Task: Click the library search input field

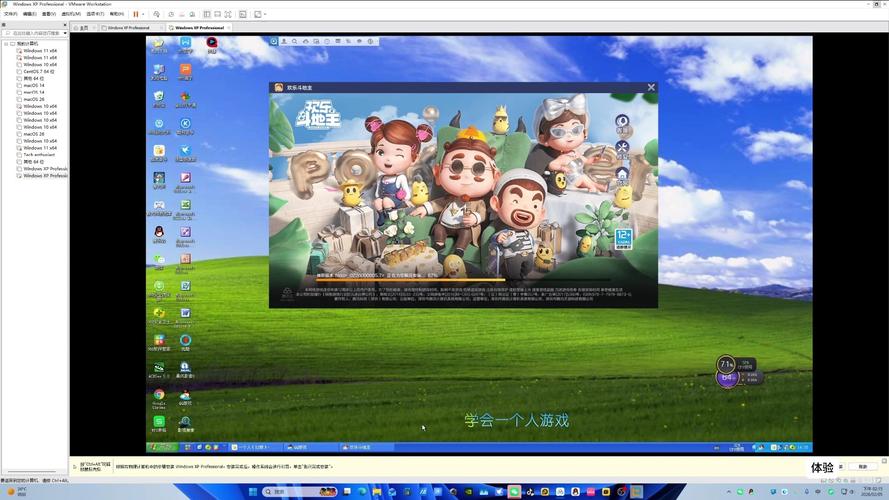Action: 35,33
